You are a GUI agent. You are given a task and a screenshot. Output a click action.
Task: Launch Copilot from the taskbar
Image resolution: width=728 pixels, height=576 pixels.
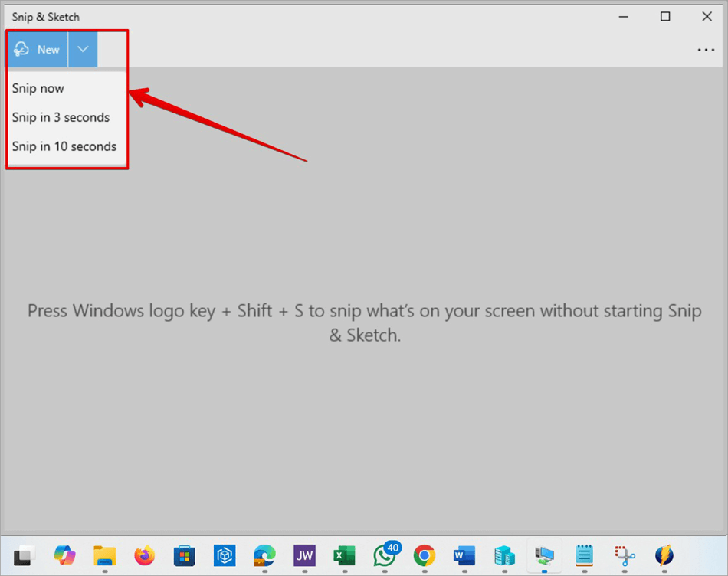coord(64,555)
